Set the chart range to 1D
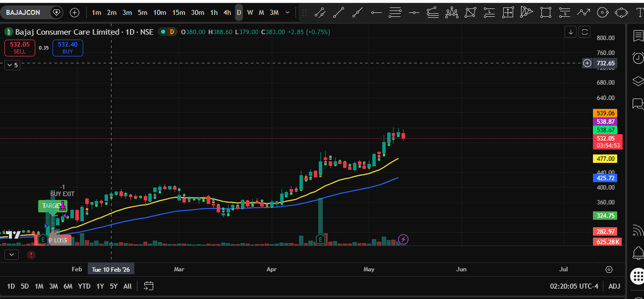Screen dimensions: 644x299 coord(11,286)
